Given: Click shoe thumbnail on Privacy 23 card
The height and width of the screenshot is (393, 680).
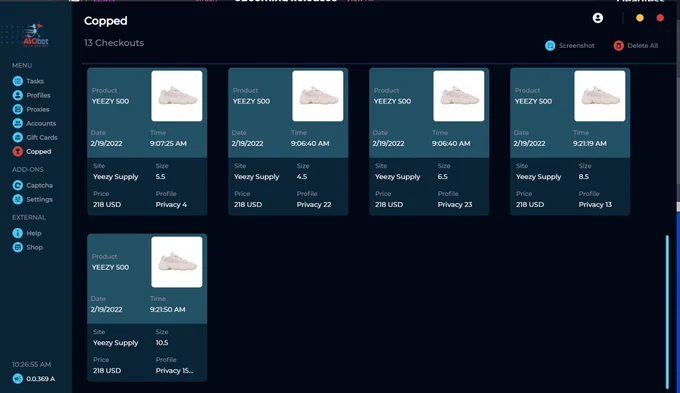Looking at the screenshot, I should pos(458,96).
